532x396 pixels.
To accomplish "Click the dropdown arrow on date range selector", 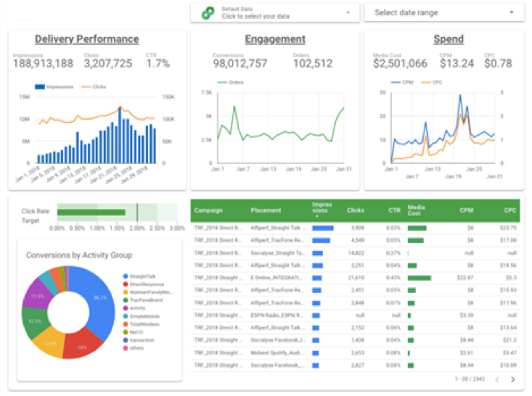I will click(512, 12).
